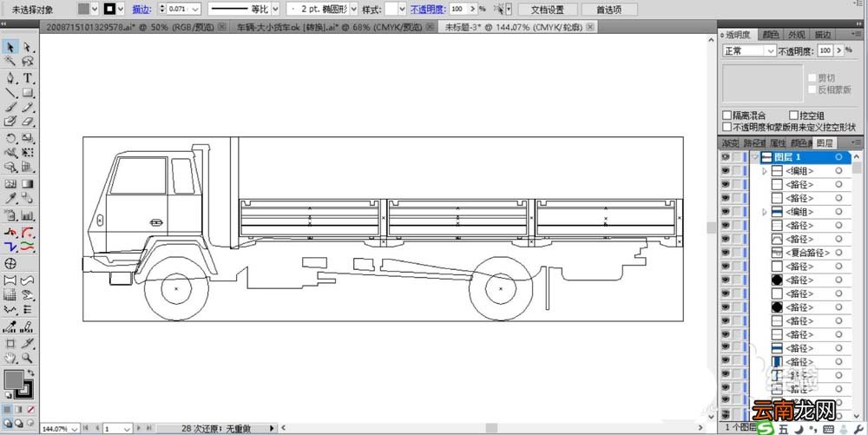Viewport: 868px width, 435px height.
Task: Select the Slice tool
Action: [27, 344]
